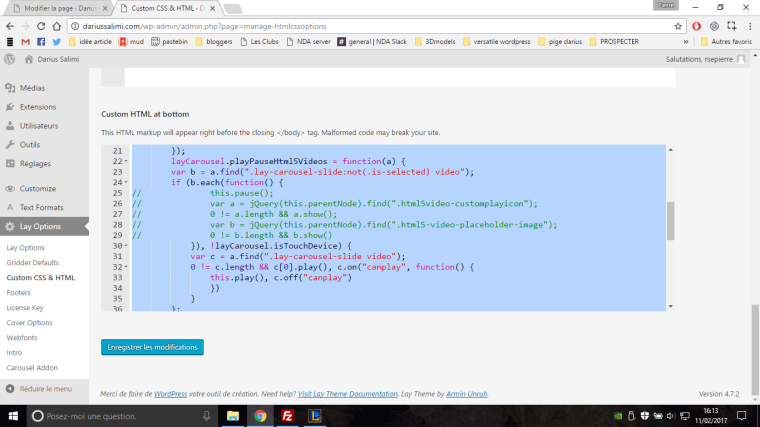Open the Extensions plugin menu
The width and height of the screenshot is (760, 427).
coord(37,107)
